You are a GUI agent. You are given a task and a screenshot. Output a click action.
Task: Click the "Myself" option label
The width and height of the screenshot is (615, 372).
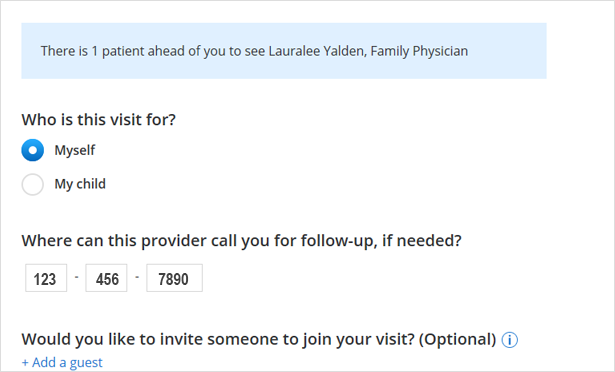75,150
